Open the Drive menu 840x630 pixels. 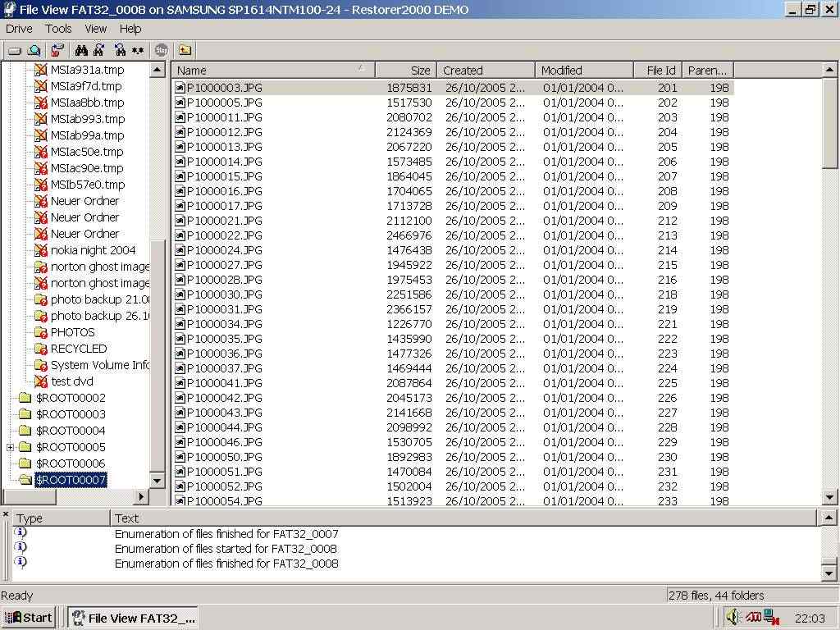(x=20, y=29)
